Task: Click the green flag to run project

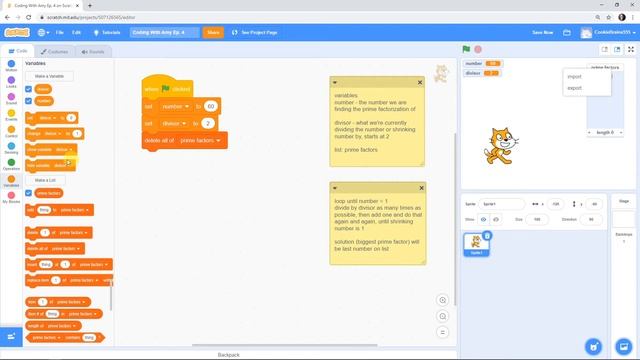Action: [x=466, y=49]
